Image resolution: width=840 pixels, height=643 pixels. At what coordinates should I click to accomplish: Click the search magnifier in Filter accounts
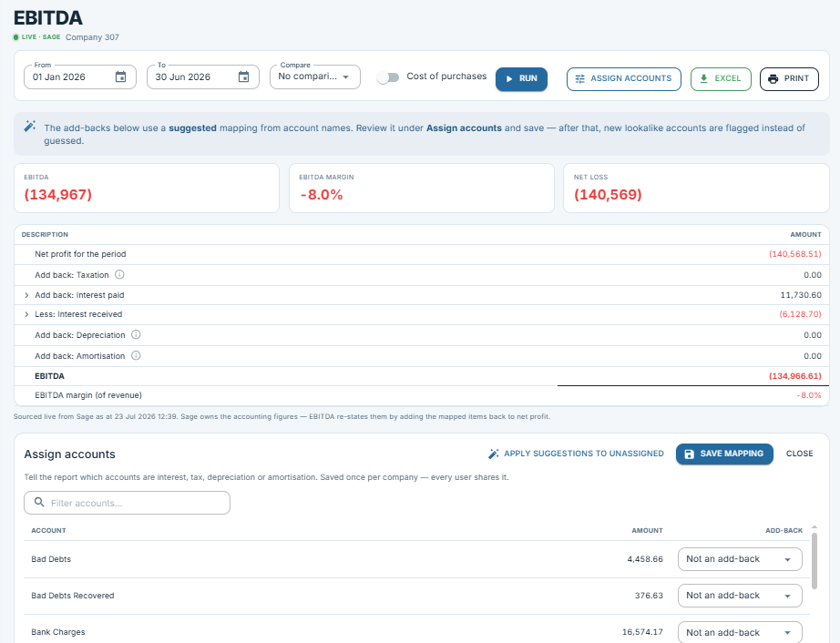click(x=39, y=502)
